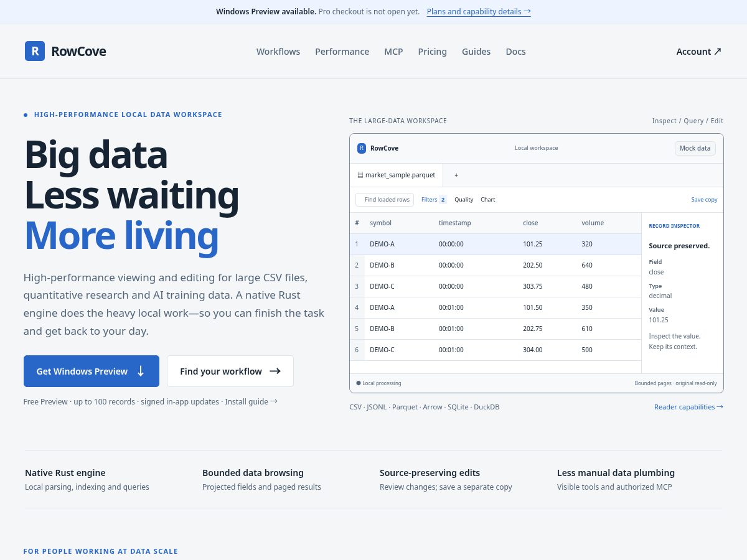The width and height of the screenshot is (747, 560).
Task: Click the RowCove R logo icon in header
Action: [x=35, y=51]
